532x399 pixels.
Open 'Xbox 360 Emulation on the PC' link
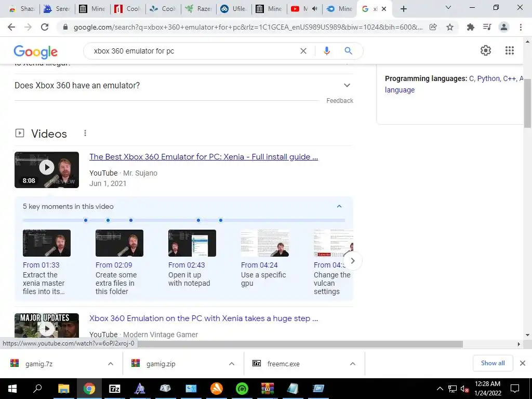click(204, 318)
